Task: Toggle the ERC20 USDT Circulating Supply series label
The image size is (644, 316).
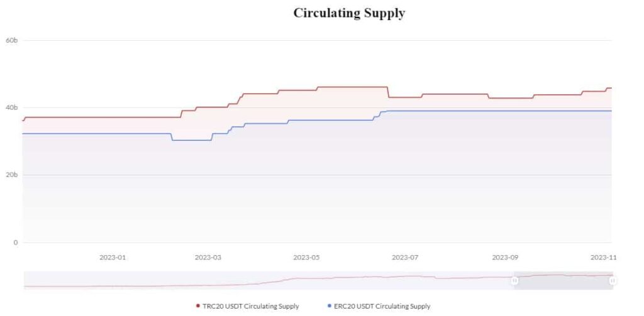Action: click(382, 307)
